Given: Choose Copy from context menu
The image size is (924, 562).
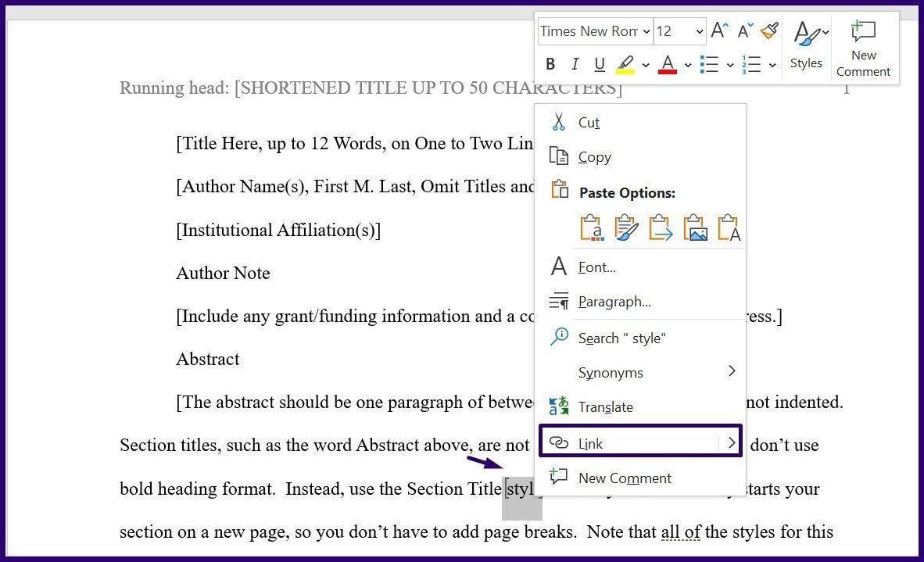Looking at the screenshot, I should pyautogui.click(x=640, y=156).
